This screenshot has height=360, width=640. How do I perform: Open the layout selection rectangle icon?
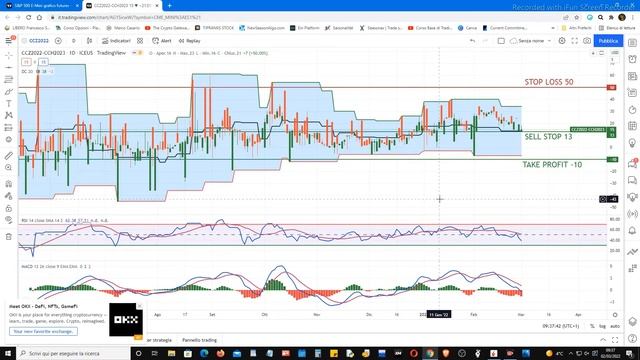(x=501, y=41)
